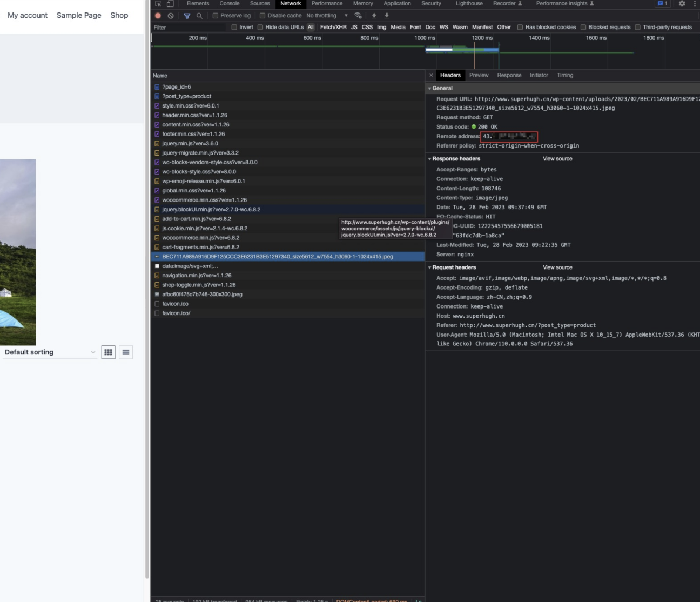
Task: Select the jquery.min.js request row
Action: (190, 144)
